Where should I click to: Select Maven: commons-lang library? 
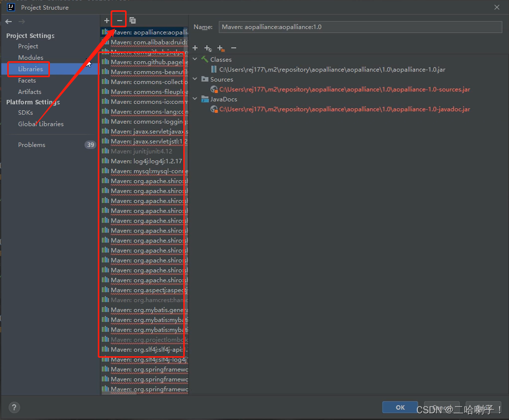pos(145,111)
